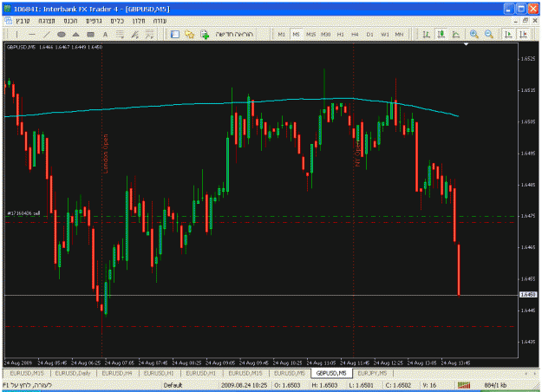Set timeframe to M5
Screen dimensions: 542x392
pyautogui.click(x=296, y=34)
